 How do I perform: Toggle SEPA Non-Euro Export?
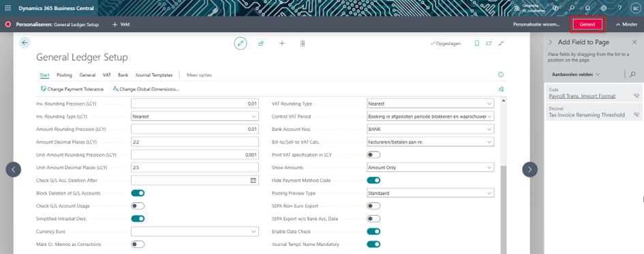pos(373,206)
